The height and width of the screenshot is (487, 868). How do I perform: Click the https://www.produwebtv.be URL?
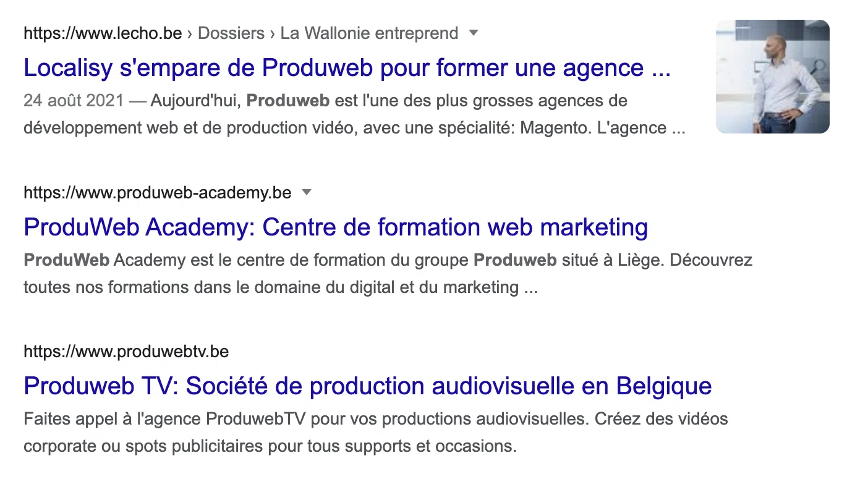[x=126, y=352]
